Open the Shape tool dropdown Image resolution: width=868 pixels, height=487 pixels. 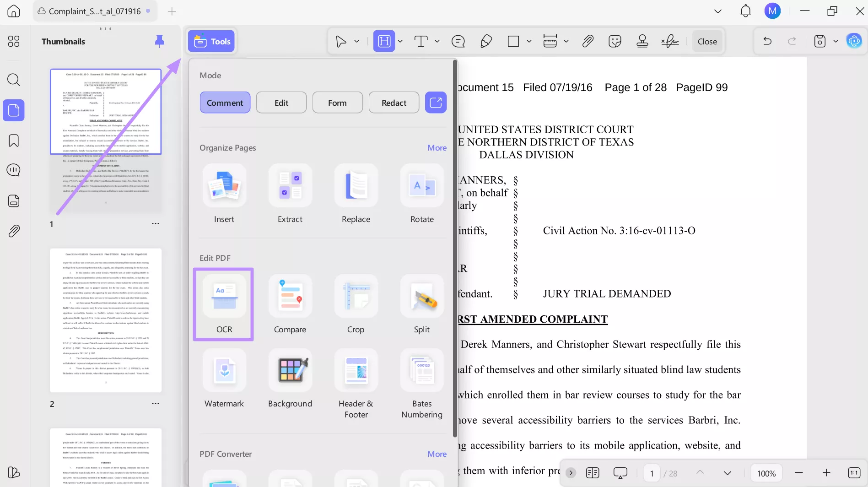click(529, 41)
